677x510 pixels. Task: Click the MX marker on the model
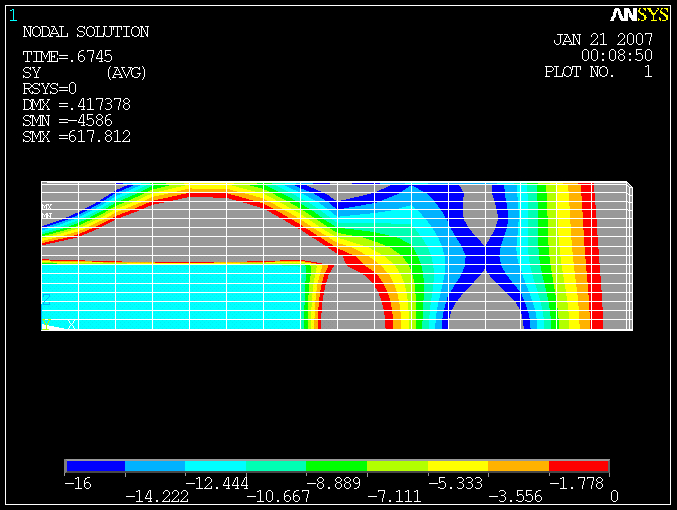[x=47, y=207]
